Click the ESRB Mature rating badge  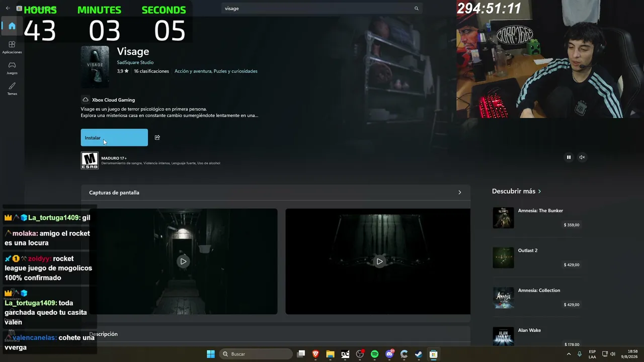tap(90, 160)
